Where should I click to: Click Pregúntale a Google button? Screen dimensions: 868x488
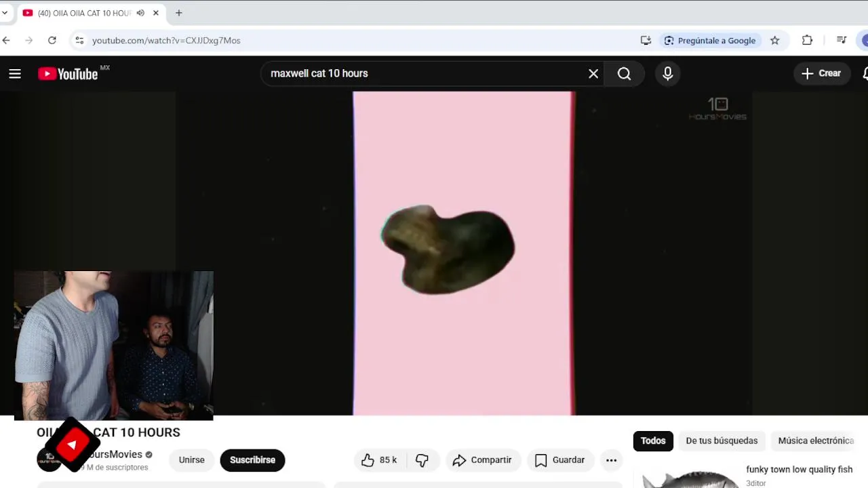tap(710, 41)
